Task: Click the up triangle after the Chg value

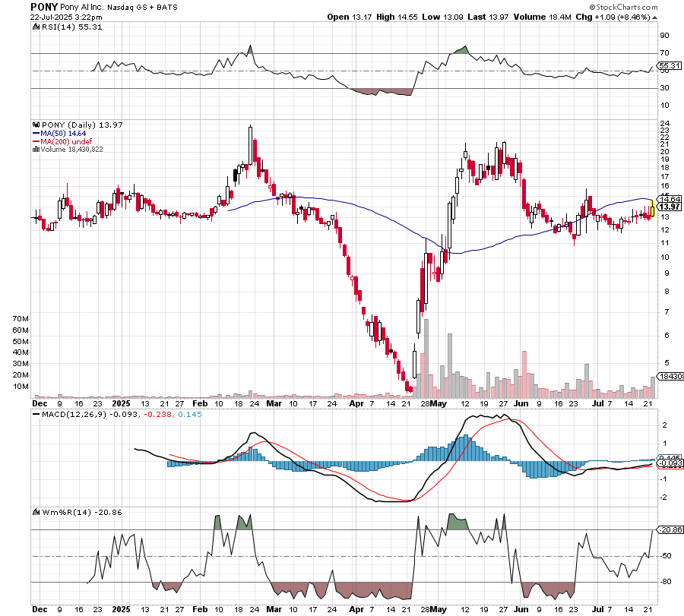Action: tap(655, 17)
